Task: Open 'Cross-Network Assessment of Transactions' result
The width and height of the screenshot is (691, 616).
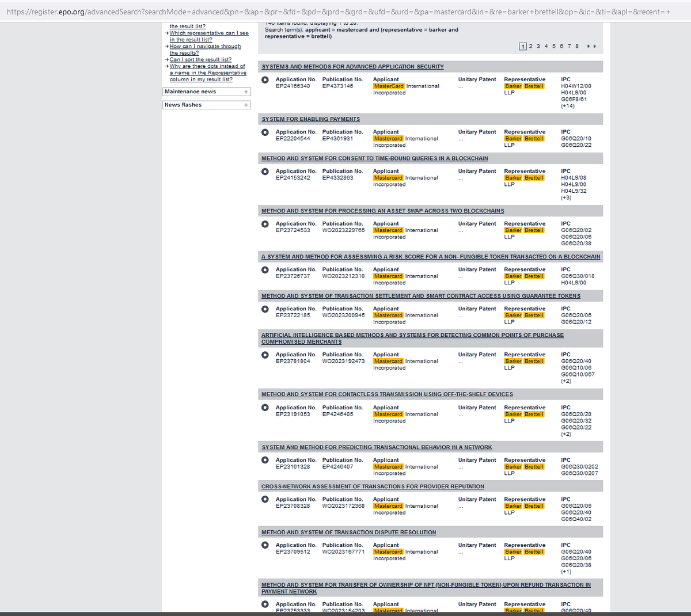Action: pos(373,486)
